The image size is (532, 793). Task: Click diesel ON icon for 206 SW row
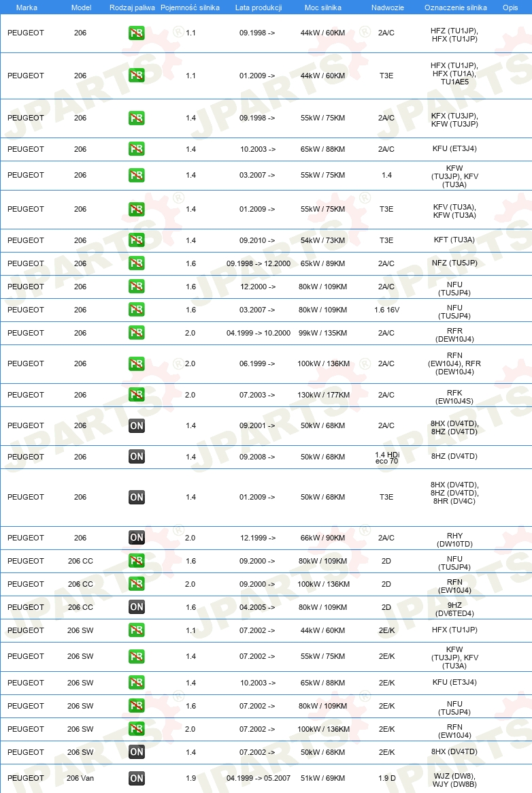point(137,753)
